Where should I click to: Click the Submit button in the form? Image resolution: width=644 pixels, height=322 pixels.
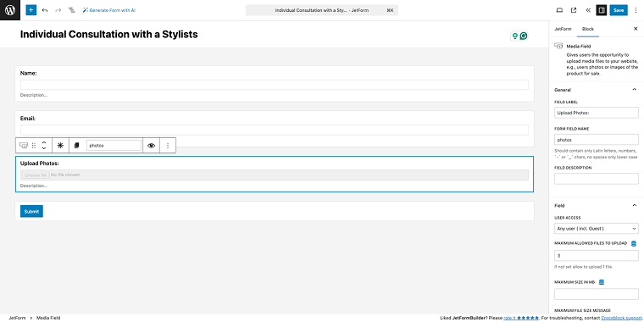coord(31,212)
